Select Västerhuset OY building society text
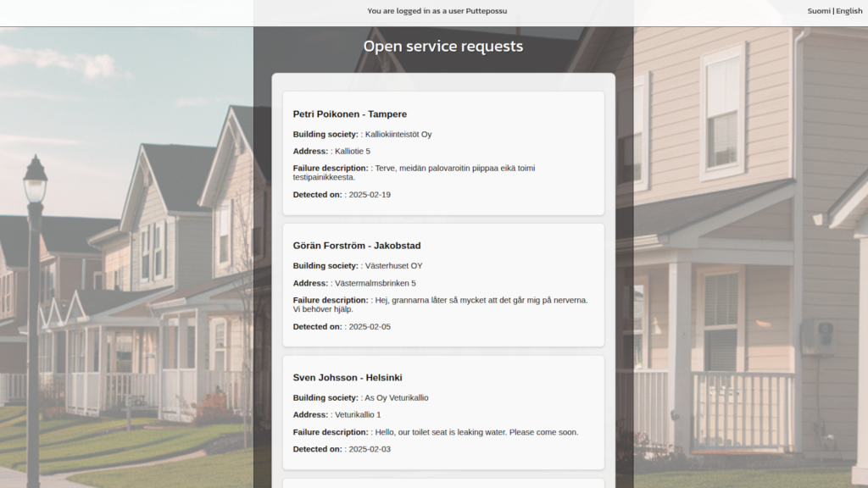Image resolution: width=868 pixels, height=488 pixels. pyautogui.click(x=393, y=266)
